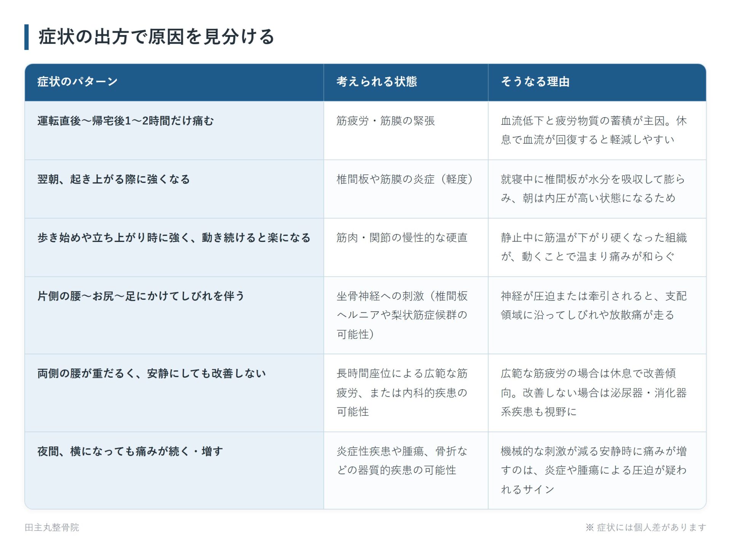Viewport: 731px width, 560px height.
Task: Click cell 運転直後〜帰宅後1〜2時間だけ痛む
Action: (x=174, y=130)
